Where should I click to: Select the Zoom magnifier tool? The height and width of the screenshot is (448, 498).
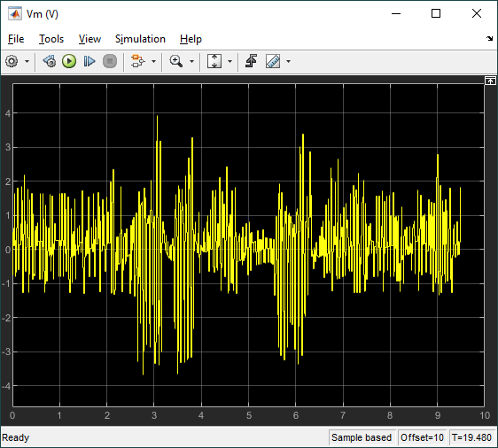(x=176, y=61)
